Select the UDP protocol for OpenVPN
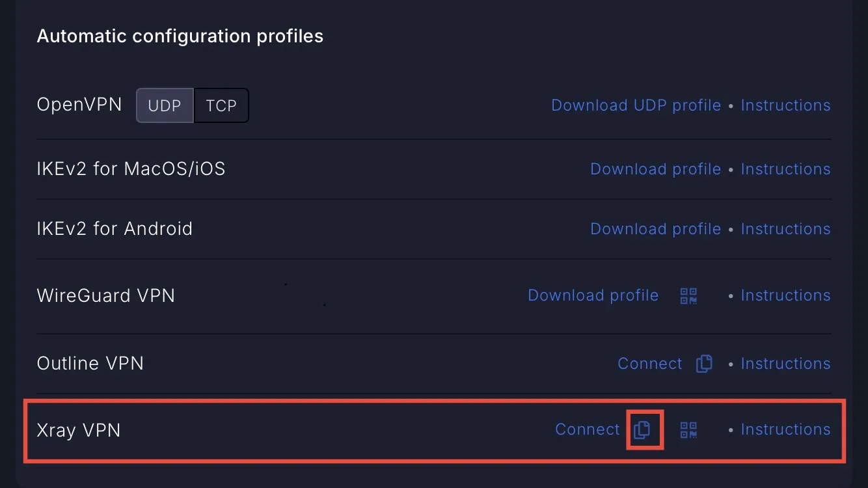This screenshot has height=488, width=868. click(x=165, y=105)
